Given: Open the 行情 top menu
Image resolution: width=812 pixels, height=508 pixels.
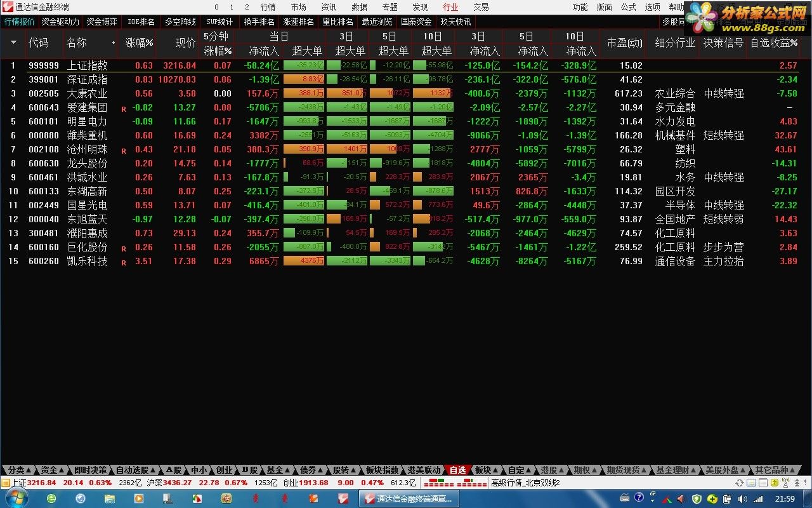Looking at the screenshot, I should pyautogui.click(x=268, y=7).
